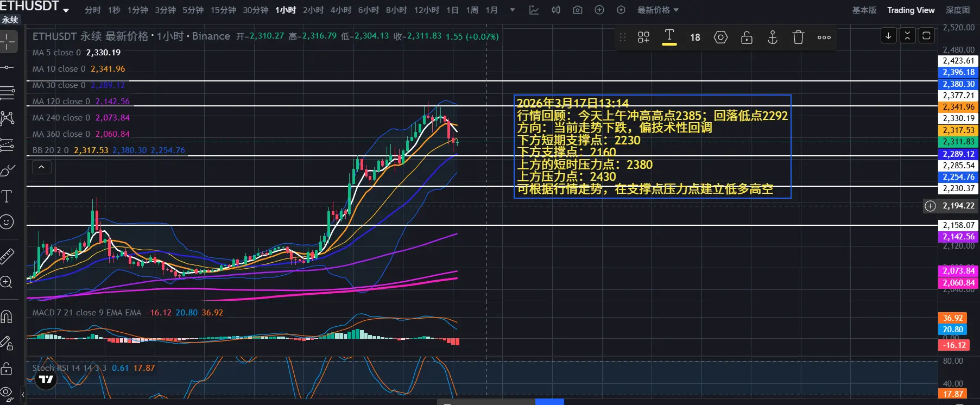Collapse the indicator legend list
980x405 pixels.
coord(41,168)
